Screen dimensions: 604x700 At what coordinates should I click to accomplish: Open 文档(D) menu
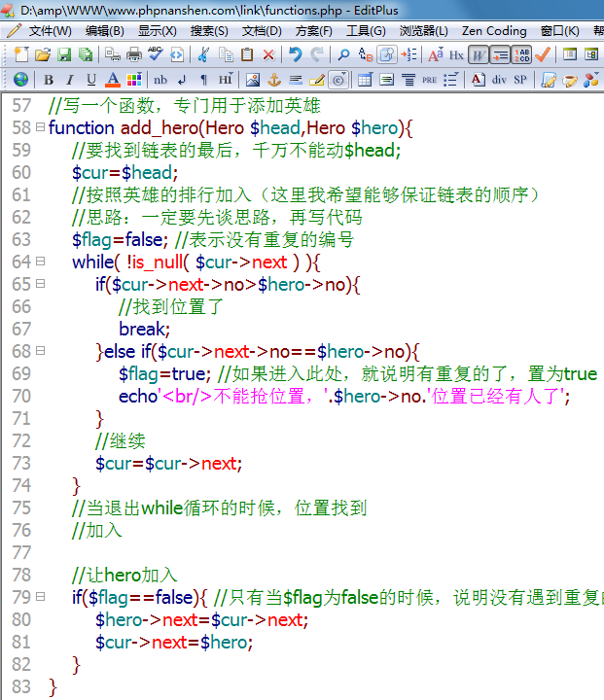(262, 31)
